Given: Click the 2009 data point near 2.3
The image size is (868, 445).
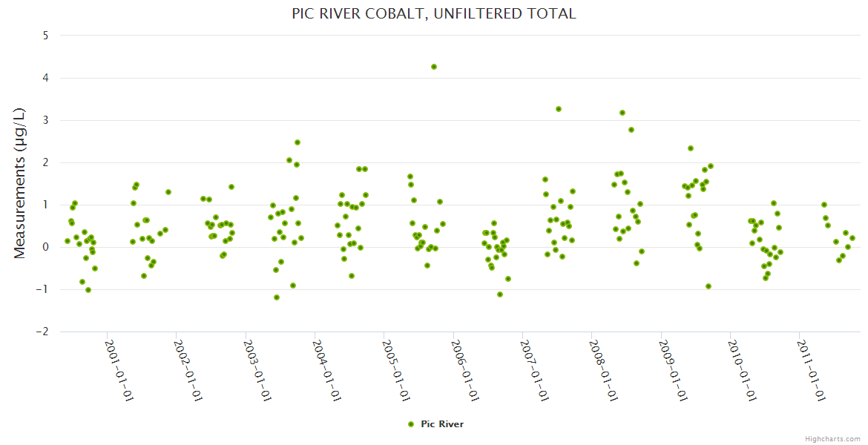Looking at the screenshot, I should pyautogui.click(x=691, y=148).
